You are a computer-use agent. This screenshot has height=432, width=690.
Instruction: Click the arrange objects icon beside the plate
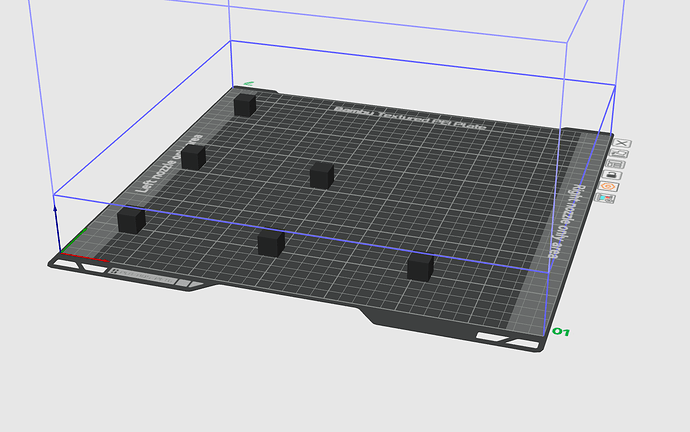(x=616, y=165)
